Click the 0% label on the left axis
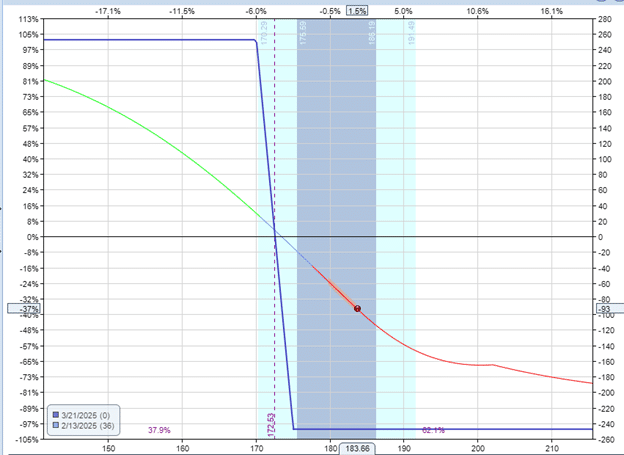 [x=33, y=237]
